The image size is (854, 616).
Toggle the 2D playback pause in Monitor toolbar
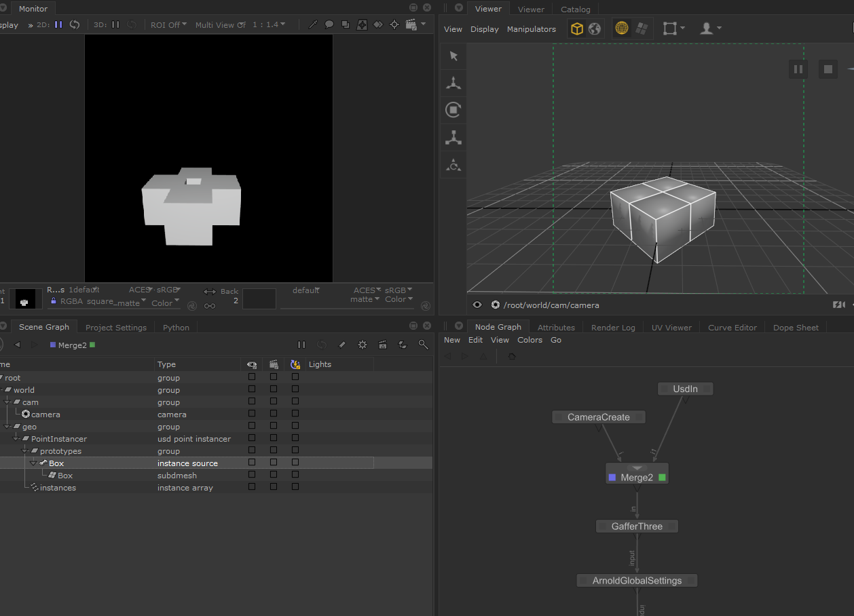[58, 24]
